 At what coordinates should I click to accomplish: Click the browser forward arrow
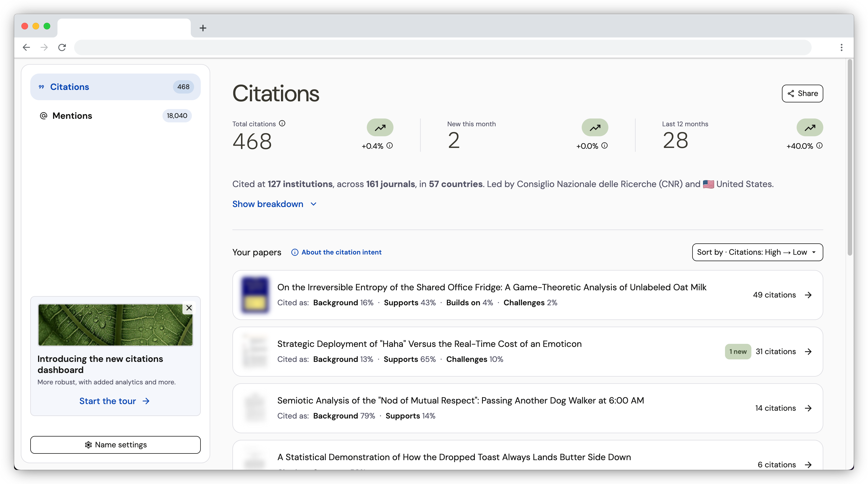coord(44,47)
